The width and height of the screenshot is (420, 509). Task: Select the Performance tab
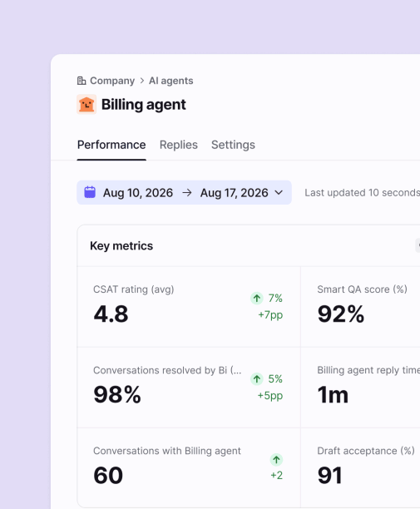click(x=111, y=145)
